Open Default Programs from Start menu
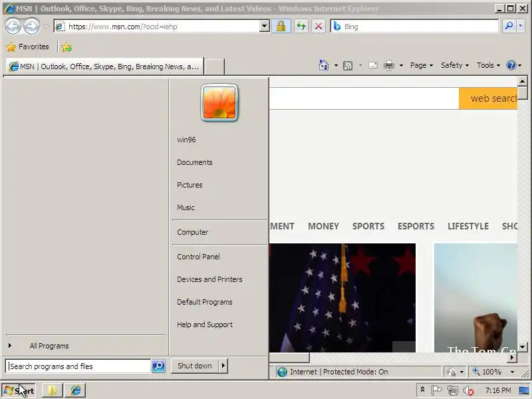 pyautogui.click(x=205, y=302)
